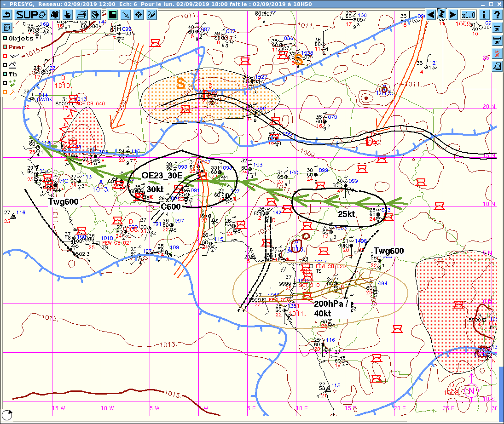Screen dimensions: 504x424
Task: Click the bar-with-arrow icon on right
Action: click(x=497, y=28)
